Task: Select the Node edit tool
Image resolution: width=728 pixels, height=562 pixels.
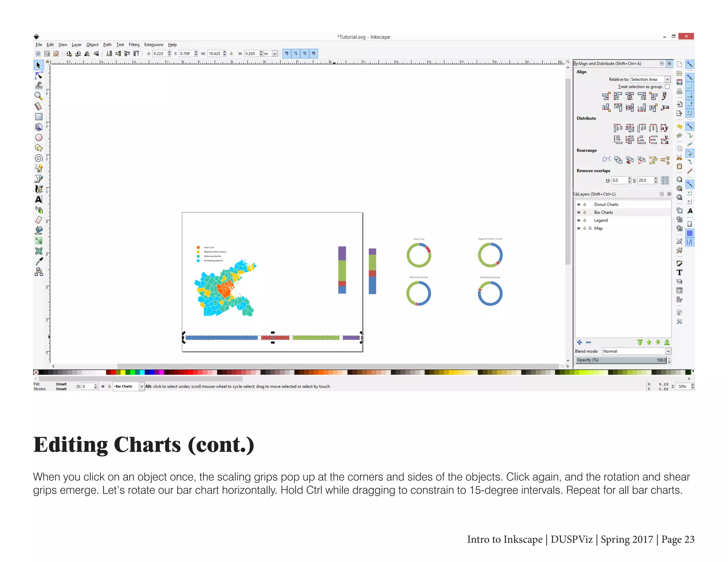Action: pyautogui.click(x=38, y=76)
